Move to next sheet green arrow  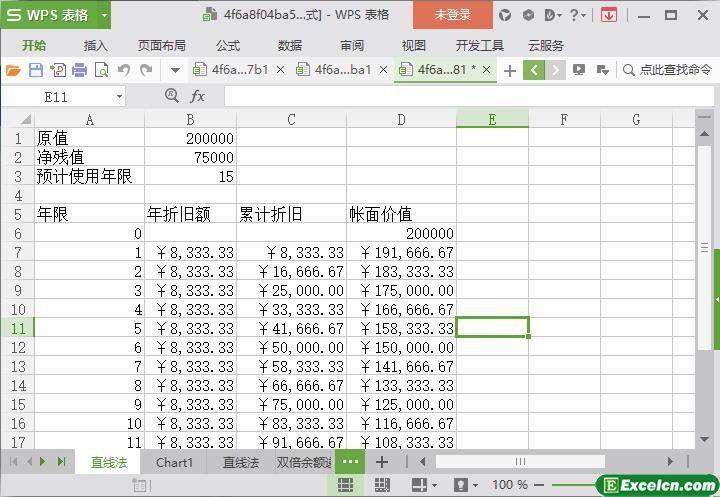point(43,462)
